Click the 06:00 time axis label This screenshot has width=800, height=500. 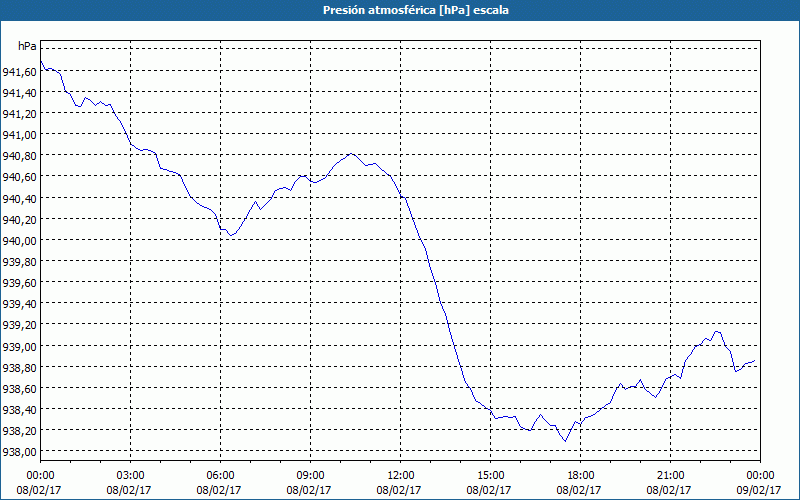tap(220, 476)
